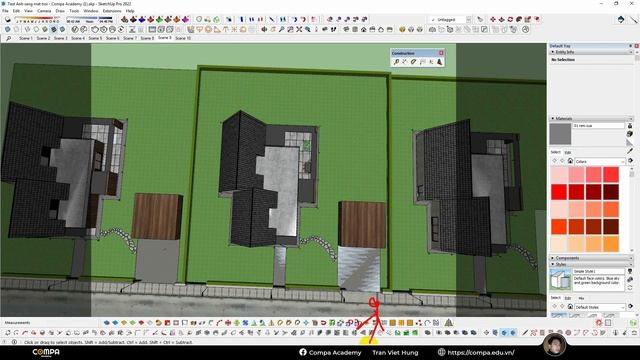640x360 pixels.
Task: Click the scene search magnifier icon
Action: tap(9, 38)
